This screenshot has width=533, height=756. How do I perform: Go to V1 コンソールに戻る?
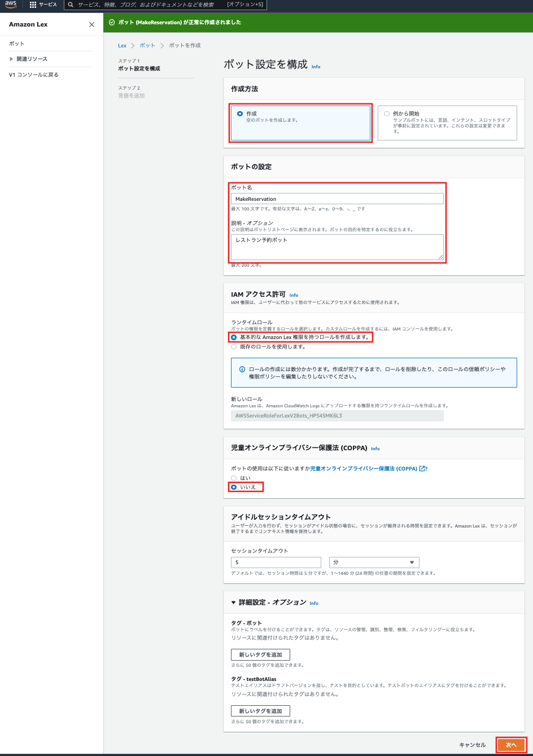coord(34,74)
